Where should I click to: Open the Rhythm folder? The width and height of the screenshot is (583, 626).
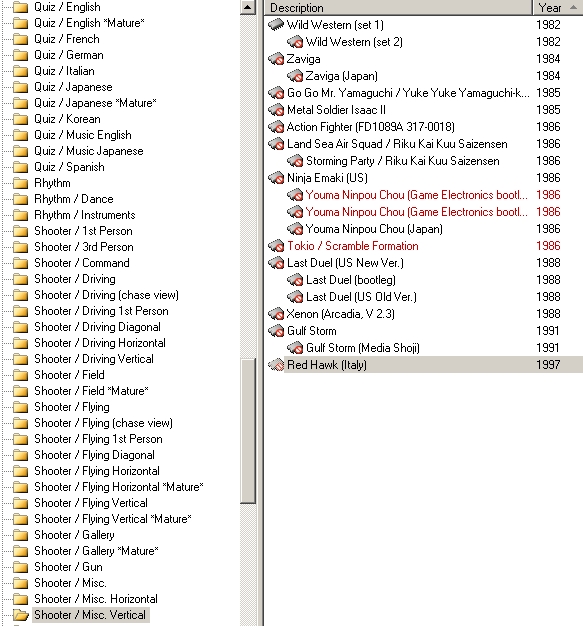click(x=52, y=183)
